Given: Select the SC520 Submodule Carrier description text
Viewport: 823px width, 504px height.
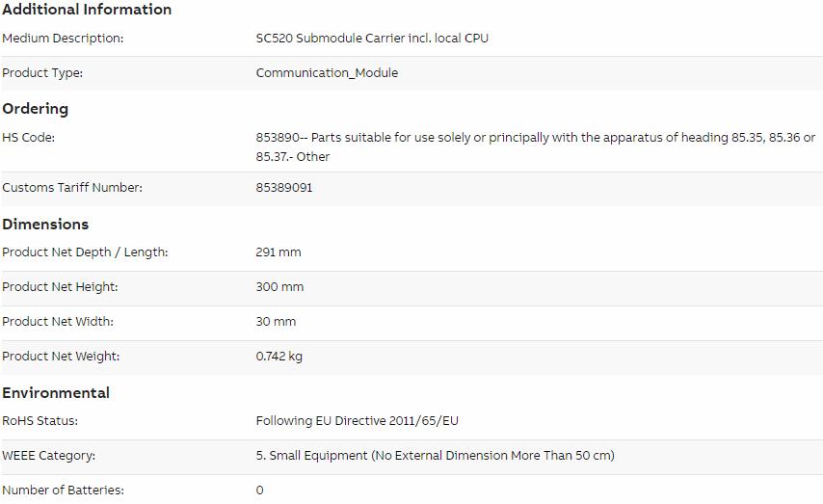Looking at the screenshot, I should pos(372,39).
